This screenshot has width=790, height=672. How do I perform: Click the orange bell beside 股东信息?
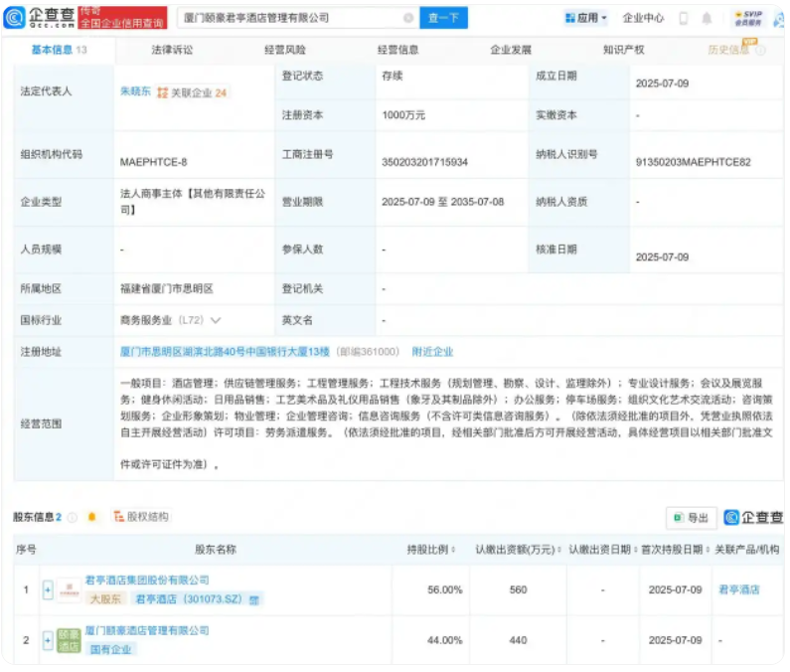click(x=91, y=517)
